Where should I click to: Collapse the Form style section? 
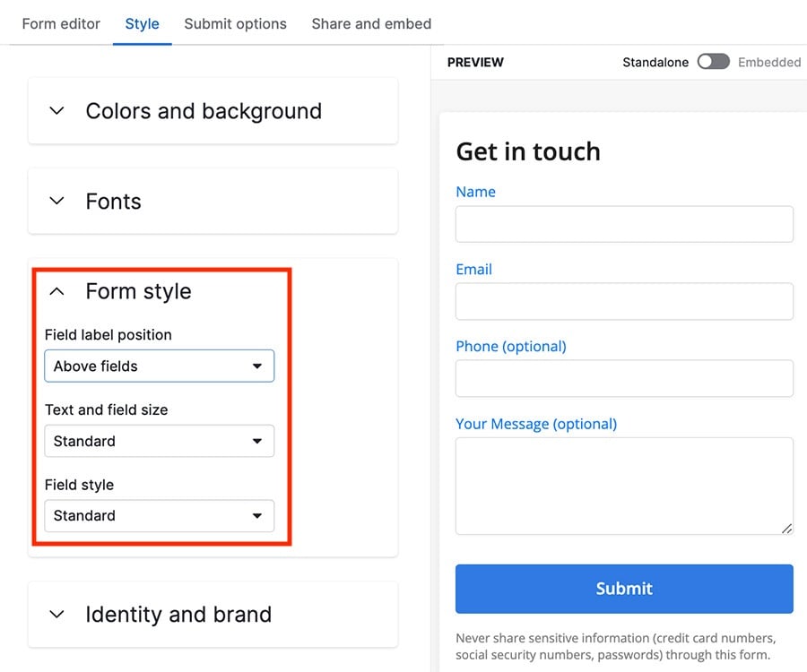[x=139, y=291]
